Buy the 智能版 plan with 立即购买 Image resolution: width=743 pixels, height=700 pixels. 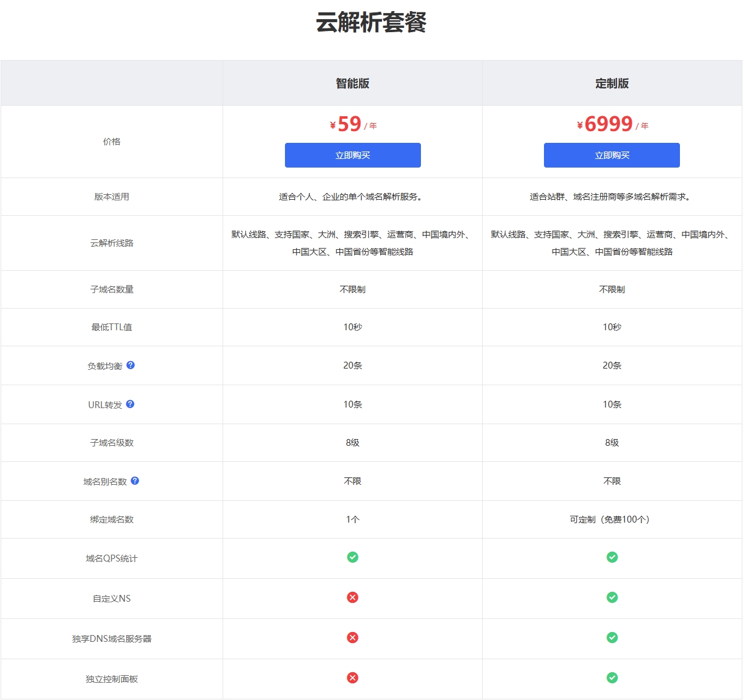tap(352, 155)
